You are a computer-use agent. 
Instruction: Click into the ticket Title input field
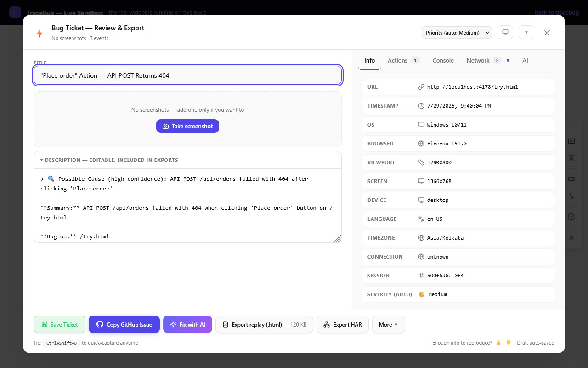187,75
